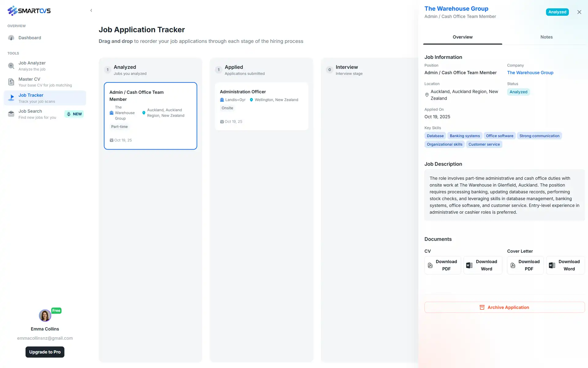
Task: Switch to the Notes tab
Action: pos(546,37)
